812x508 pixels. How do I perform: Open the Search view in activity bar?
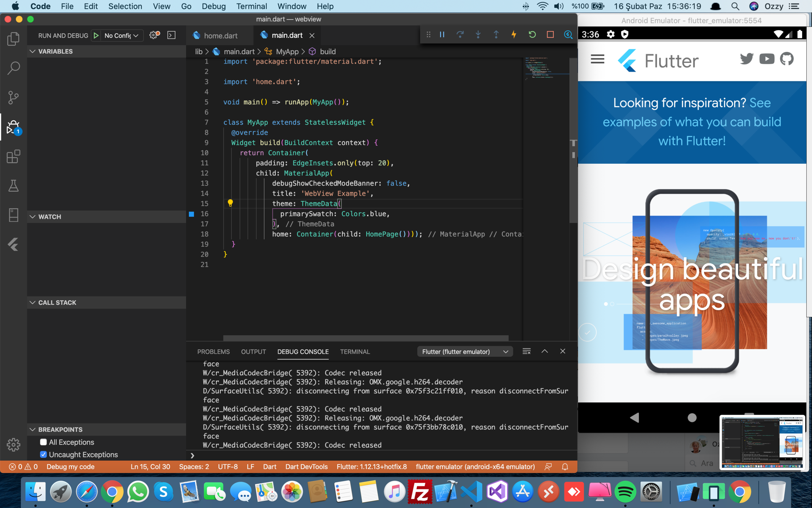(x=13, y=68)
